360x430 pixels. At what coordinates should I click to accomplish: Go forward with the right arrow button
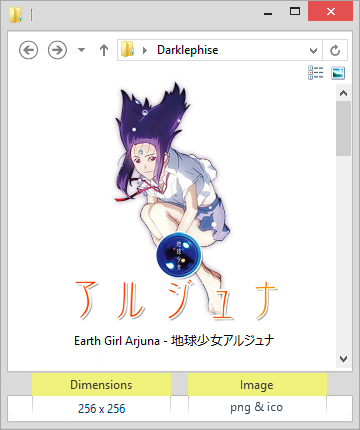(57, 50)
